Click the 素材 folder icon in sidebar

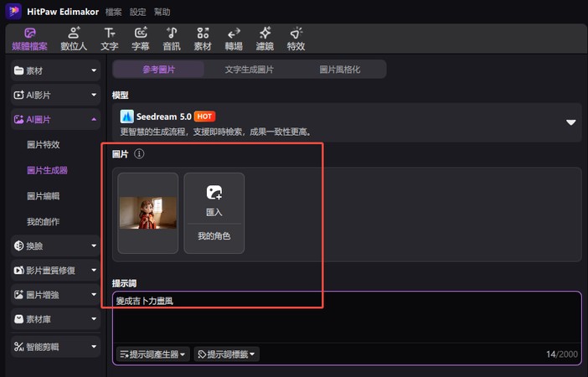(18, 70)
